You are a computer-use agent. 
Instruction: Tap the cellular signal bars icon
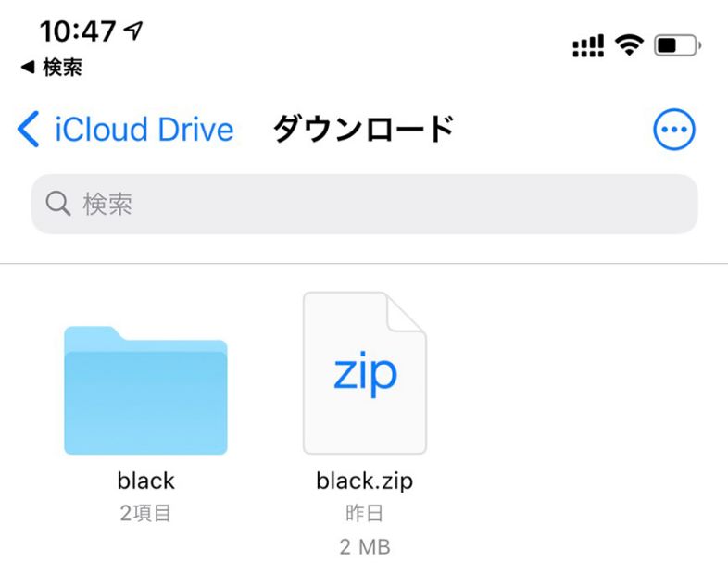[588, 45]
